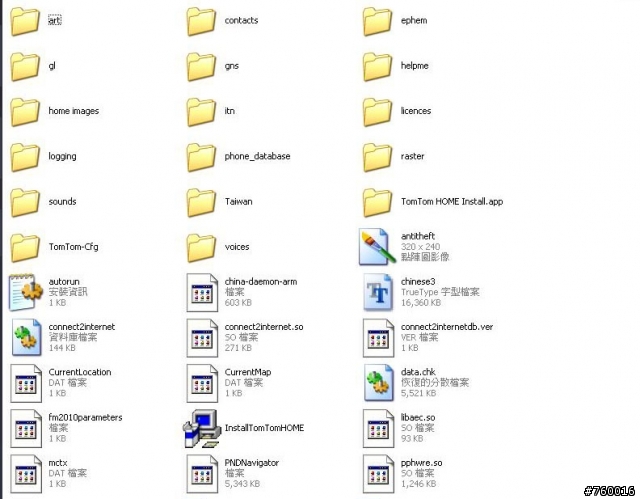Select the art folder icon
This screenshot has height=499, width=640.
25,21
